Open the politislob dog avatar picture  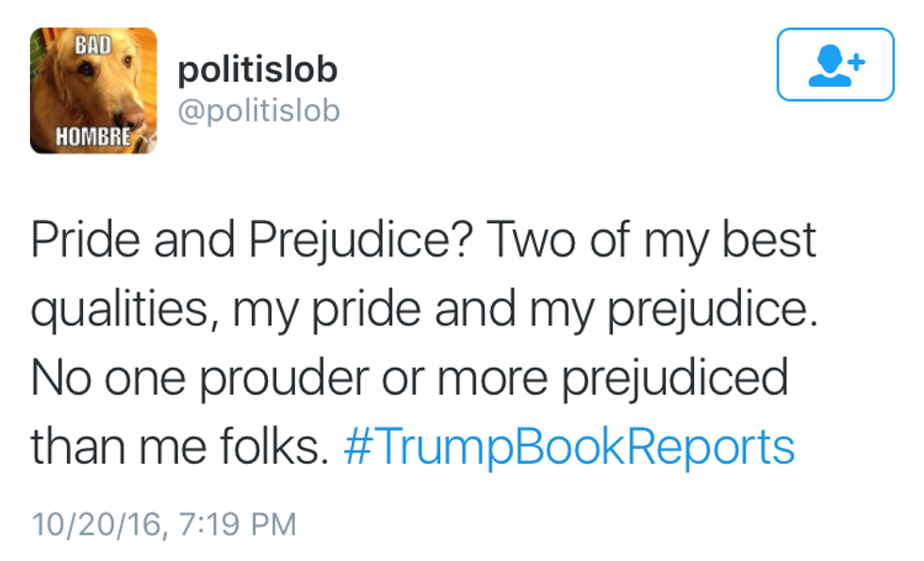tap(93, 91)
